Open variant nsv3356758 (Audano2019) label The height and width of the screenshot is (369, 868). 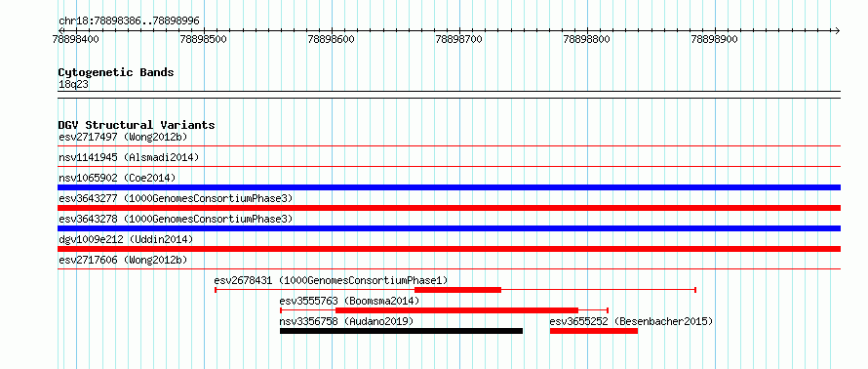click(346, 321)
